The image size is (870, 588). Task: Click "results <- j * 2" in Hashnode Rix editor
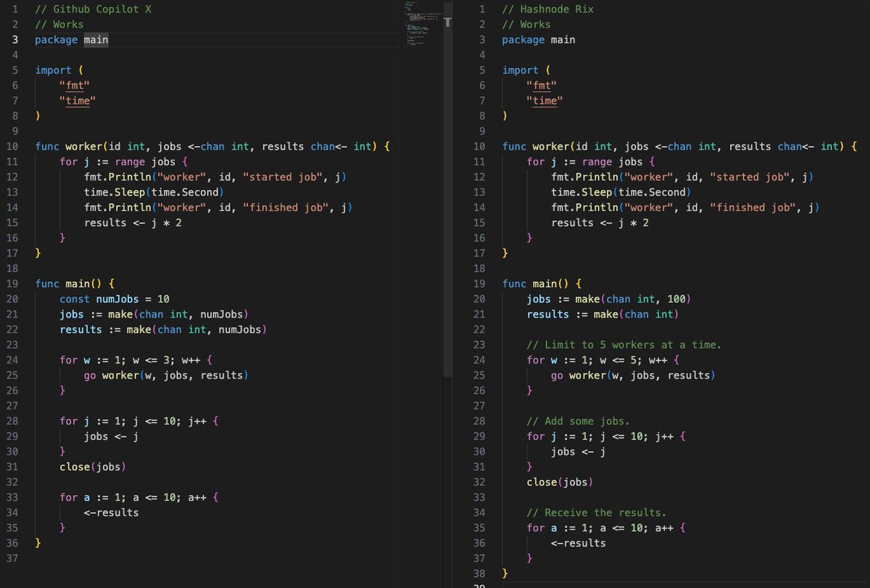[600, 223]
